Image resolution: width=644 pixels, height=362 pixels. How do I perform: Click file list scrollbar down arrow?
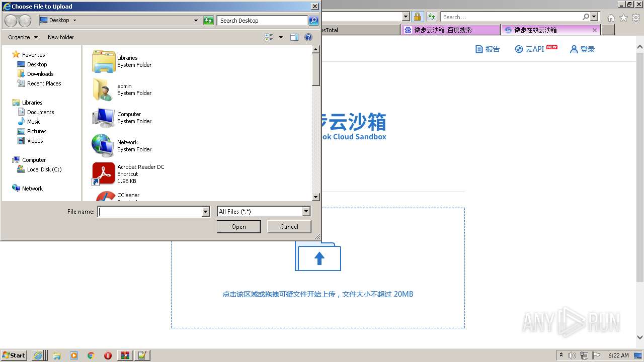(x=316, y=198)
